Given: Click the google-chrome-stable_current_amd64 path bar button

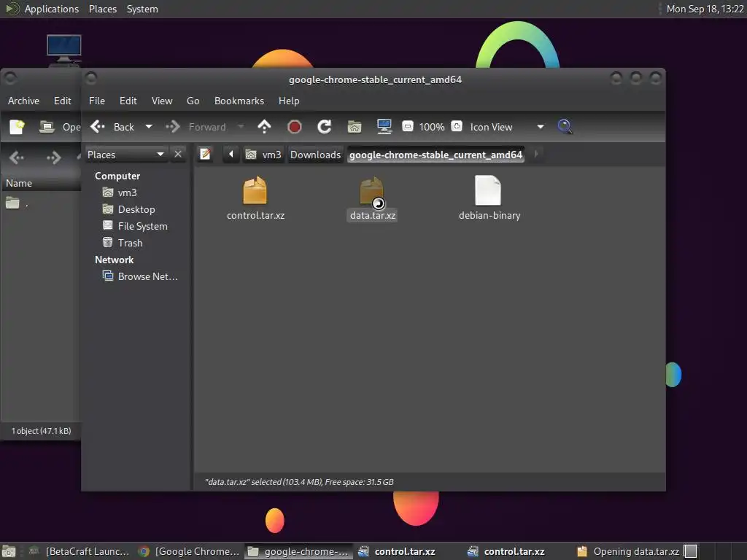Looking at the screenshot, I should point(436,155).
